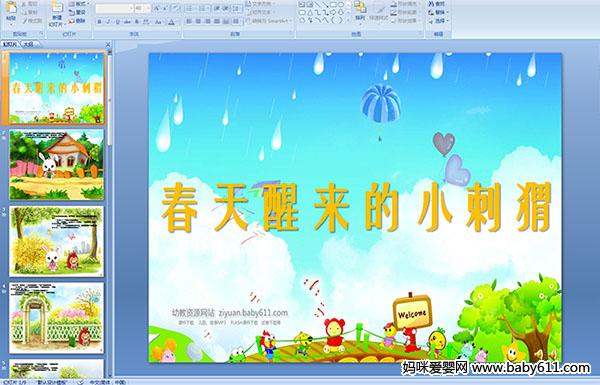Toggle Underline formatting
The width and height of the screenshot is (600, 385).
117,22
